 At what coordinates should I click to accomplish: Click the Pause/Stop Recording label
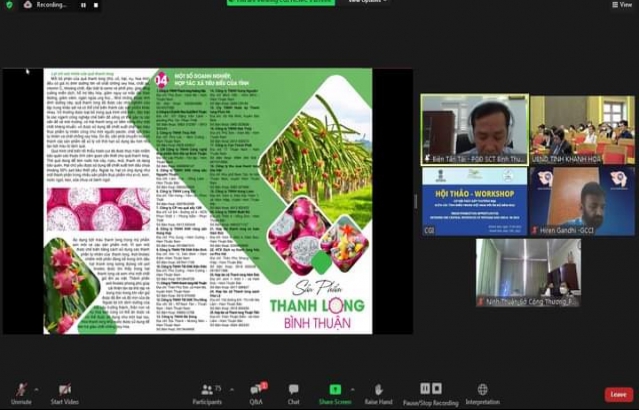(431, 403)
